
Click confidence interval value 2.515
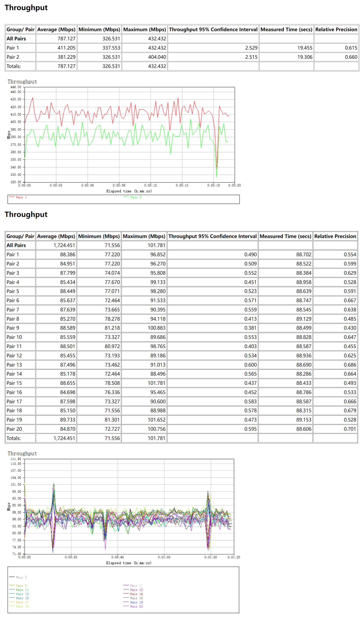(x=213, y=57)
